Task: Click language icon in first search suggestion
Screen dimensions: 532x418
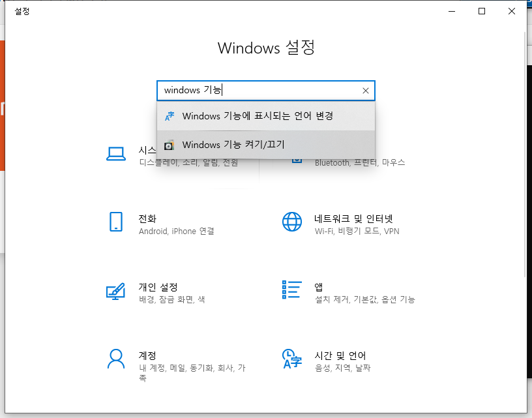Action: 170,116
